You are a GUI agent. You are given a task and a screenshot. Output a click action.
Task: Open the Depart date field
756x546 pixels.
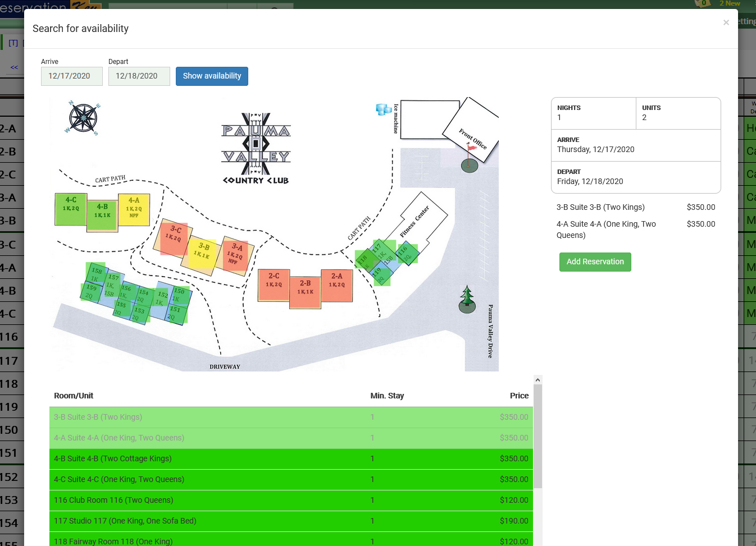[139, 76]
